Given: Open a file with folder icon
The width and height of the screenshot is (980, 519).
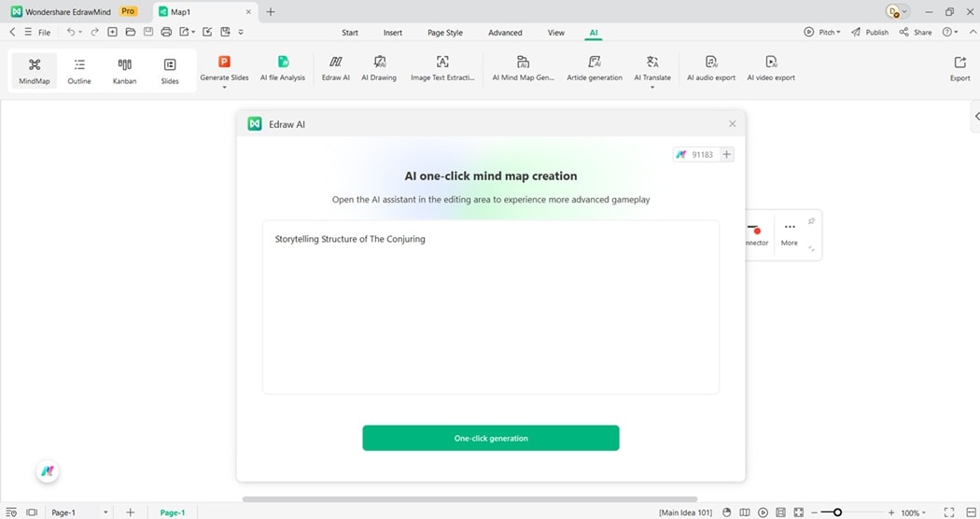Looking at the screenshot, I should [131, 32].
